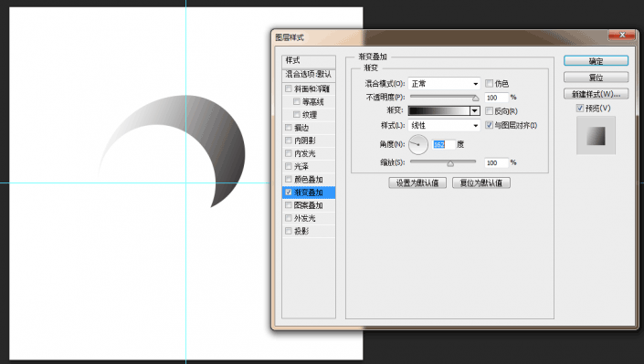The width and height of the screenshot is (644, 364).
Task: Enable 描边 checkbox
Action: tap(289, 128)
